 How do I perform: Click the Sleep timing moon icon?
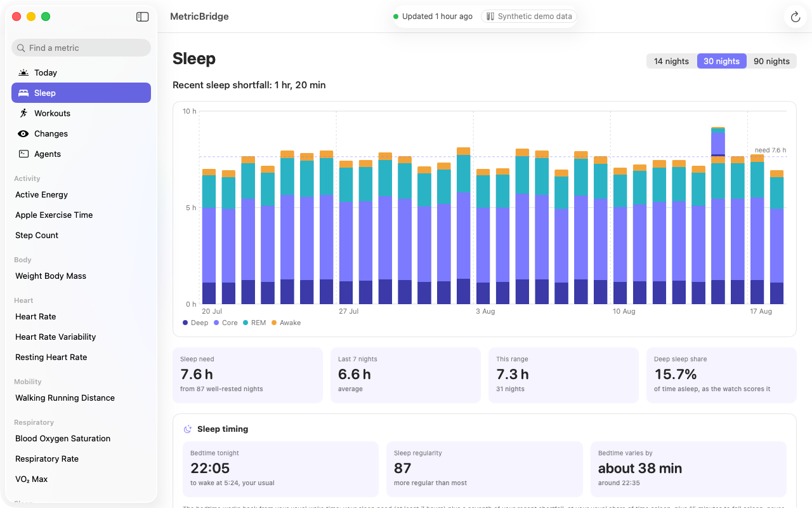point(188,429)
